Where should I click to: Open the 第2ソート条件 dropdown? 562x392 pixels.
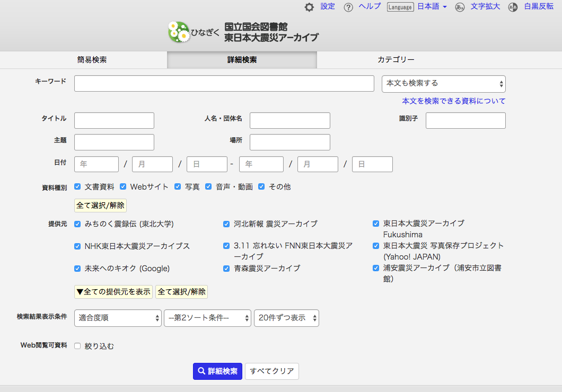click(x=207, y=318)
